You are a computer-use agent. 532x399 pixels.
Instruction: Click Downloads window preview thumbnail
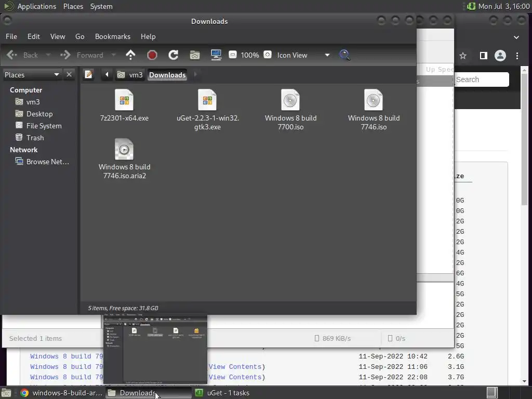(x=155, y=349)
